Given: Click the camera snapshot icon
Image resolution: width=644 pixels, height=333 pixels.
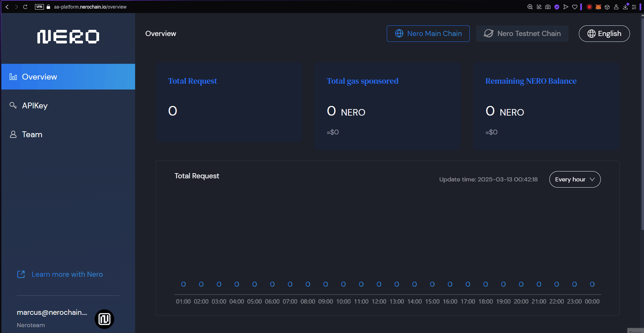Looking at the screenshot, I should pyautogui.click(x=548, y=7).
